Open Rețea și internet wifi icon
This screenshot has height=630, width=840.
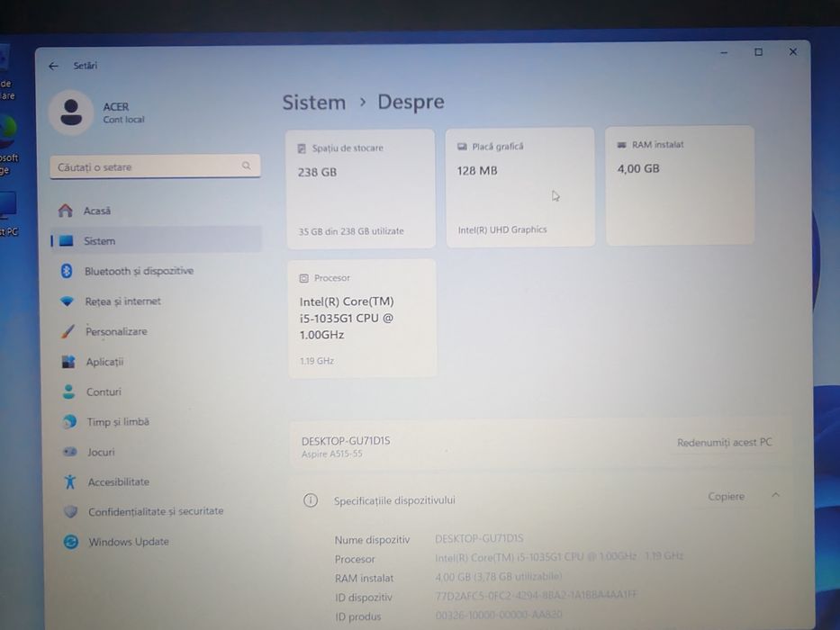click(x=67, y=301)
